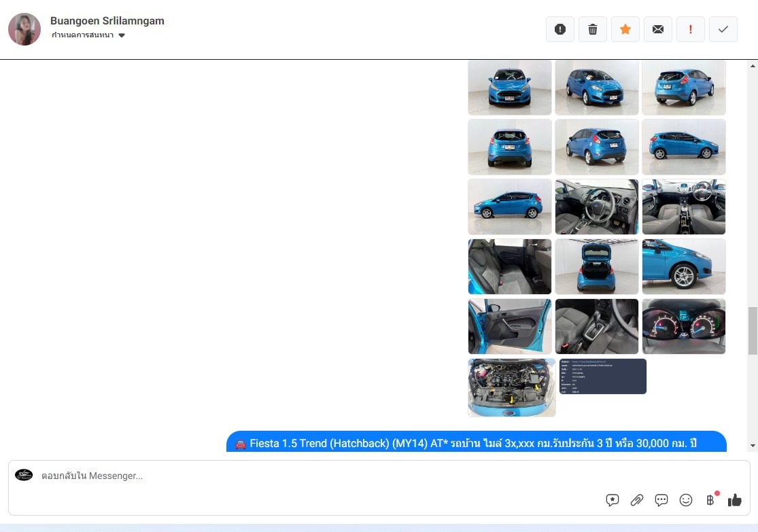Mark conversation as spam with exclamation-circle icon
The width and height of the screenshot is (758, 532).
coord(559,29)
